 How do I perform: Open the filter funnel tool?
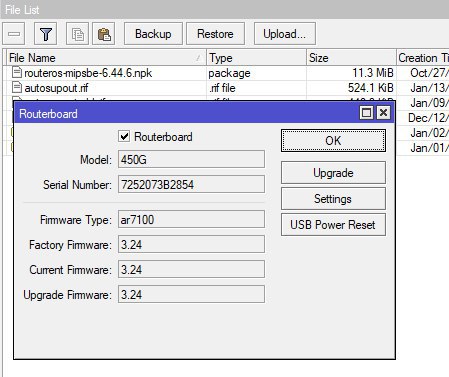pos(46,34)
